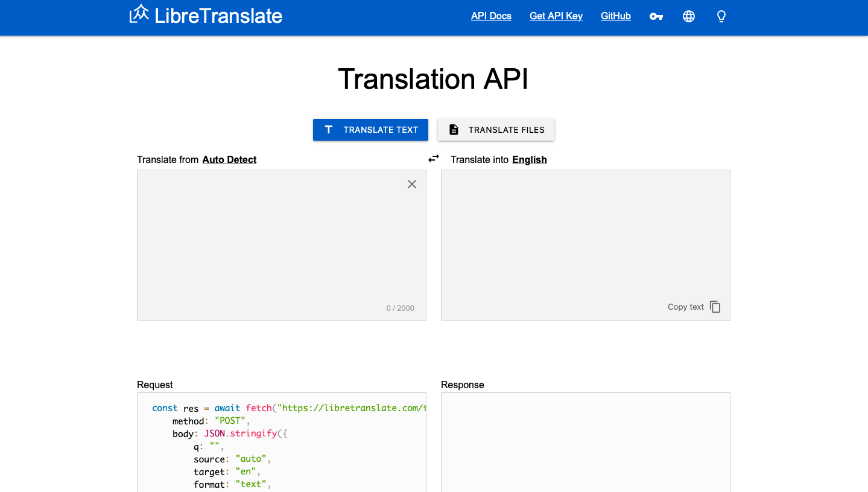Switch to the Translate Files tab
Viewport: 868px width, 492px height.
click(x=496, y=130)
